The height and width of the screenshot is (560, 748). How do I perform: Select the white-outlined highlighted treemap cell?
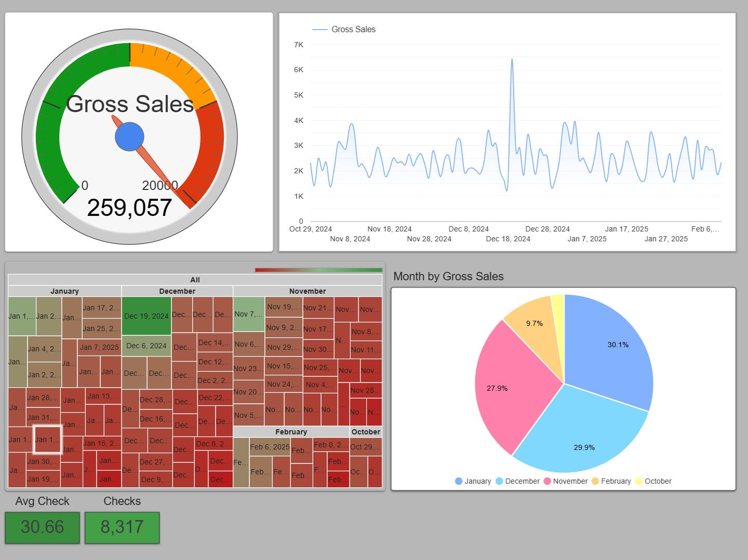coord(48,440)
